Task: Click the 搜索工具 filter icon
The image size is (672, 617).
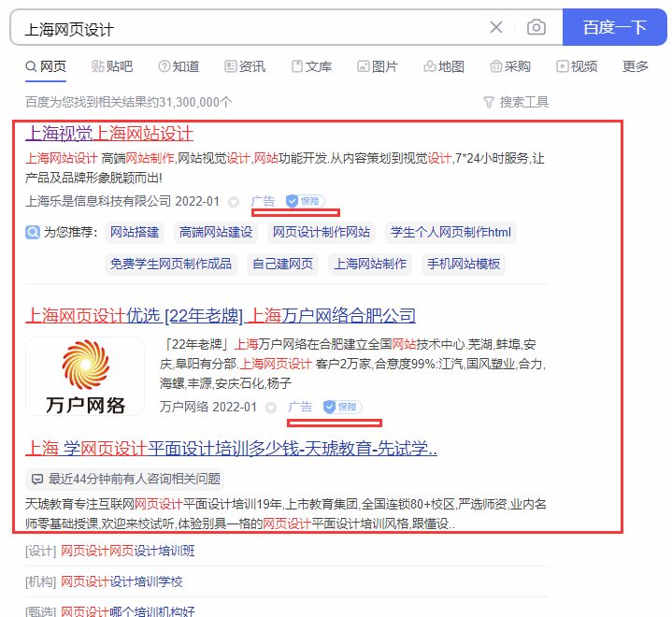Action: point(488,102)
